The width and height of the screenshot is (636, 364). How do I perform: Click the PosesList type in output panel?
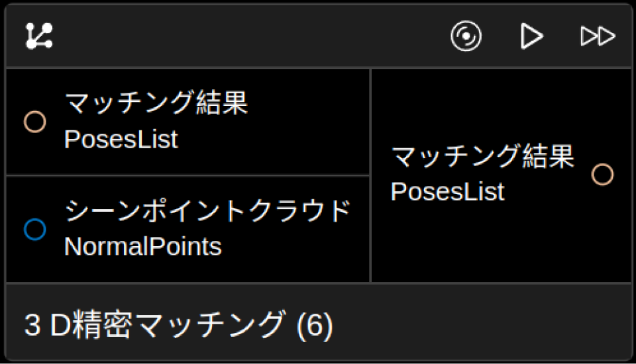tap(447, 192)
